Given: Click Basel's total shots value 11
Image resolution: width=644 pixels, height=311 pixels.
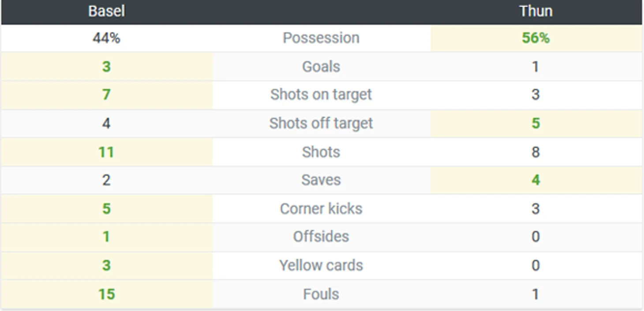Looking at the screenshot, I should (x=106, y=152).
